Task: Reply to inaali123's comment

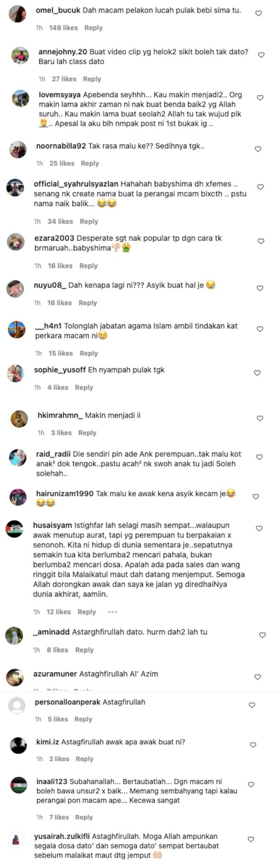Action: click(x=84, y=817)
